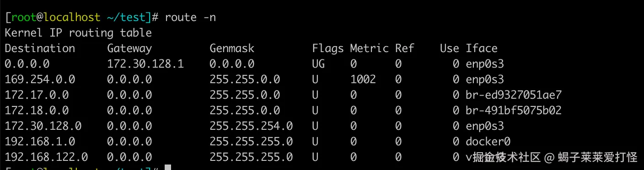The height and width of the screenshot is (170, 644).
Task: Click "localhost" in the first prompt line
Action: click(x=72, y=17)
